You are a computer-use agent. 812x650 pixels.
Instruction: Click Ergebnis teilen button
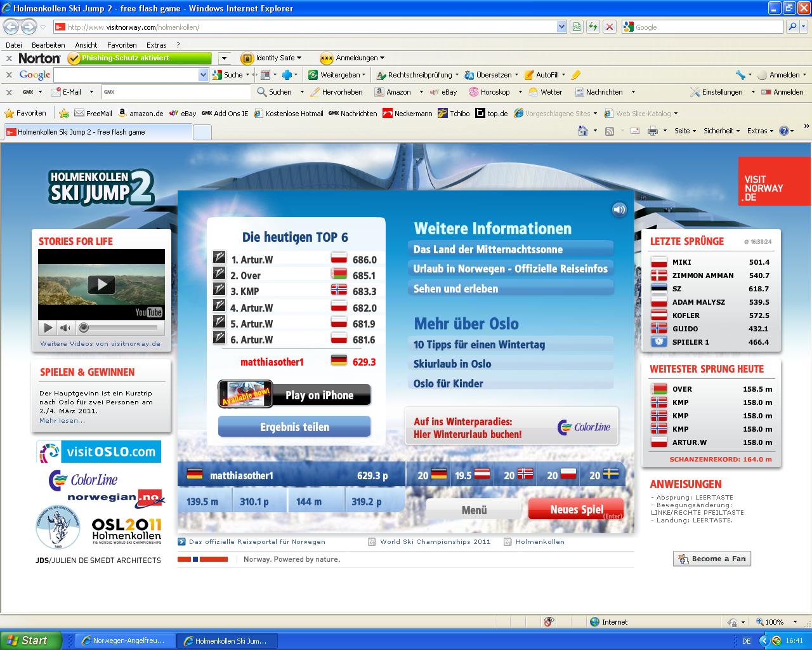point(294,427)
